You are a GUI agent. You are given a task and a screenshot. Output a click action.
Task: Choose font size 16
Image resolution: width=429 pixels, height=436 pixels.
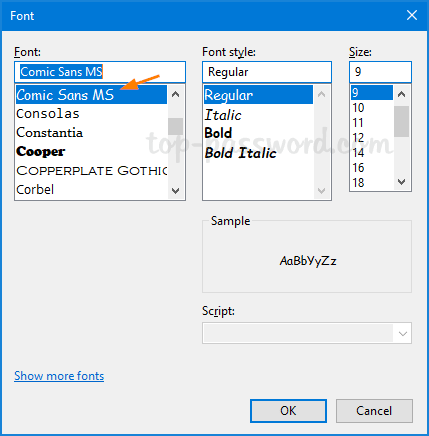pos(372,168)
